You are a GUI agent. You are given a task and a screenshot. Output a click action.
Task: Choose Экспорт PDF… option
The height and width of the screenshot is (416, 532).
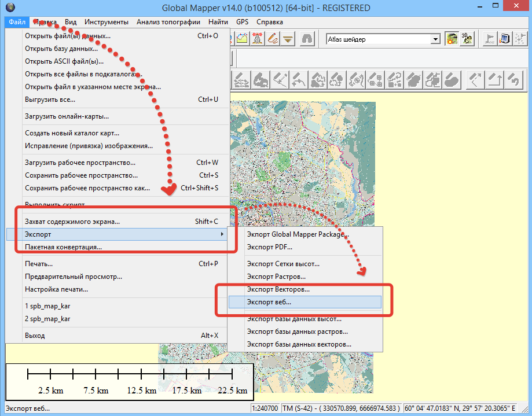(270, 247)
